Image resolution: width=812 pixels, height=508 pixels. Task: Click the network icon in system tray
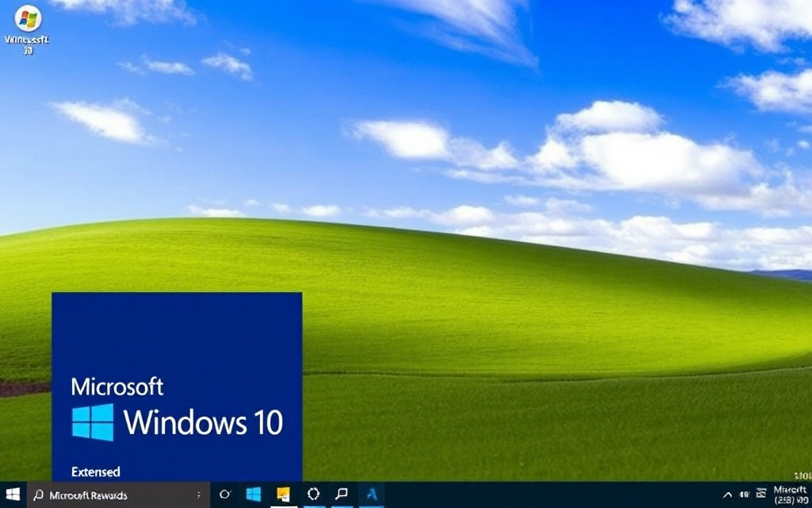[761, 494]
